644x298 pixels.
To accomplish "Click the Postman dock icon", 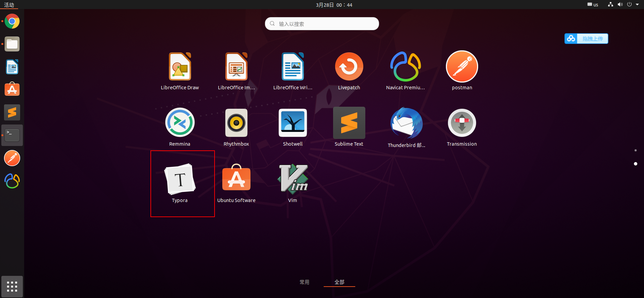I will (12, 158).
